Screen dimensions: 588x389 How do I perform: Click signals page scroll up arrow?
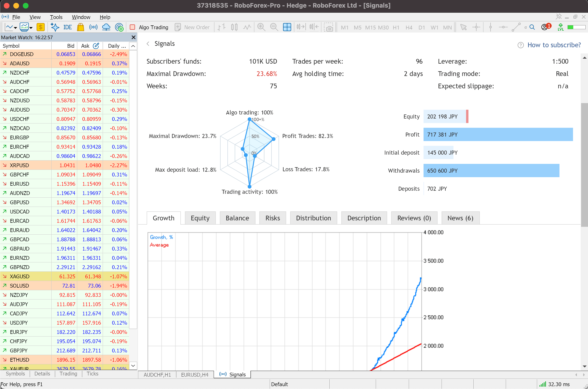click(x=584, y=58)
